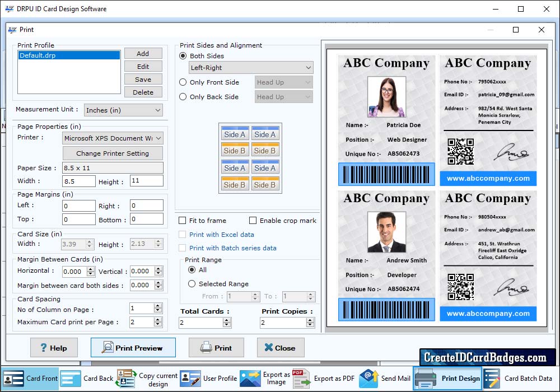Click the page Height input field
The image size is (560, 392).
pyautogui.click(x=146, y=181)
